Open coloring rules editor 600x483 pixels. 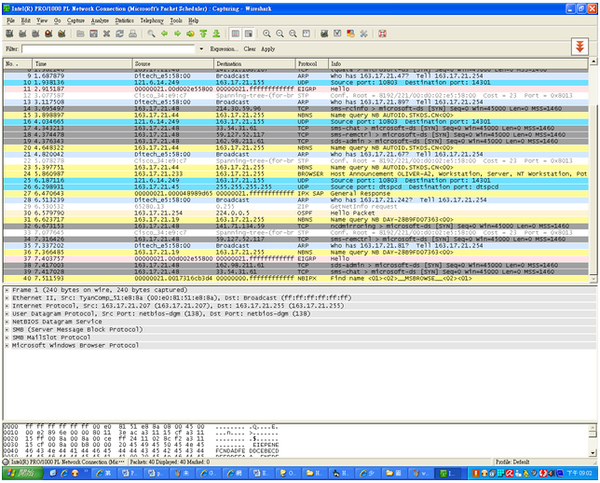click(x=350, y=34)
